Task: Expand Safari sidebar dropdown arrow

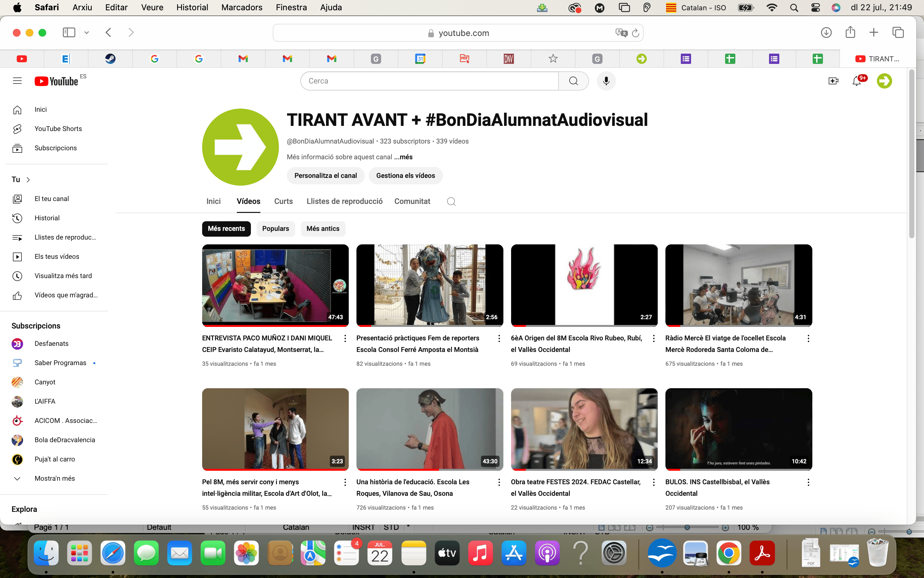Action: click(87, 32)
